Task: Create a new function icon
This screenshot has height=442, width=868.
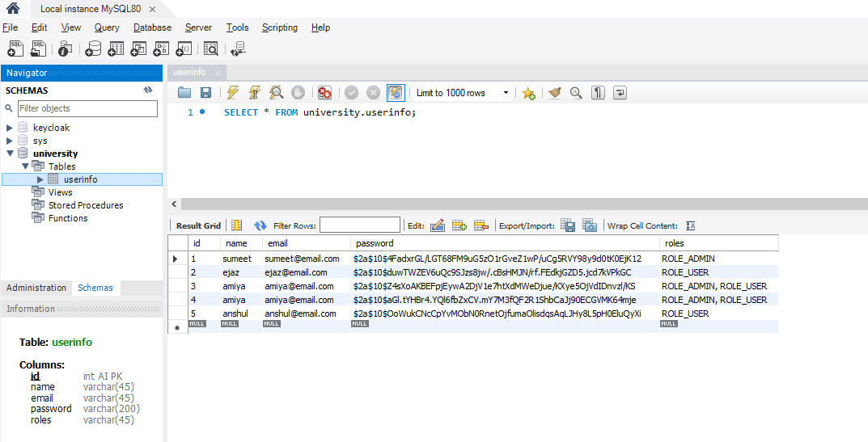Action: [184, 48]
